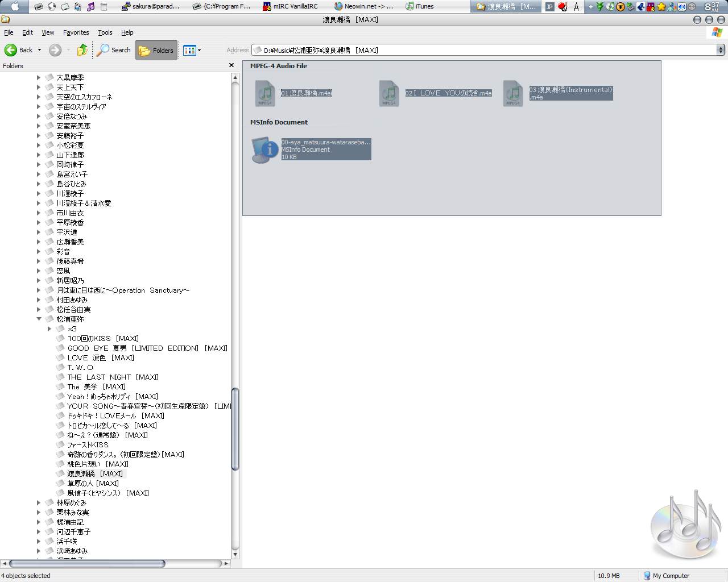
Task: Open the Help menu
Action: 127,32
